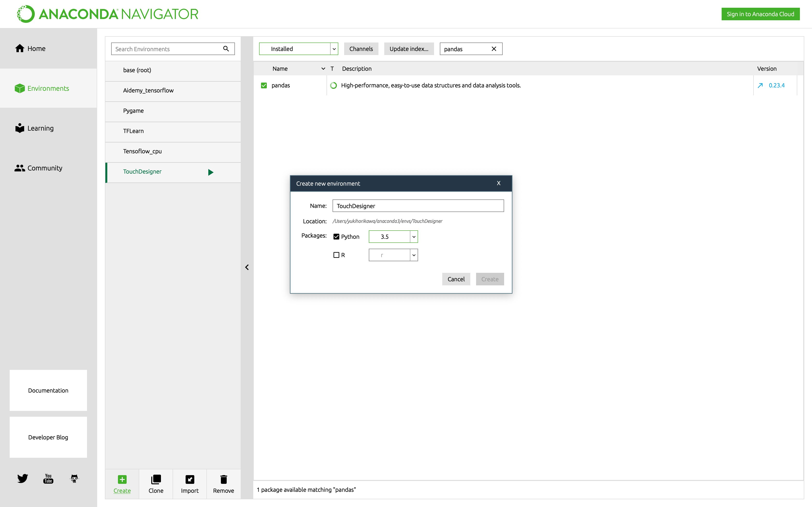
Task: Expand the Installed packages filter dropdown
Action: 334,49
